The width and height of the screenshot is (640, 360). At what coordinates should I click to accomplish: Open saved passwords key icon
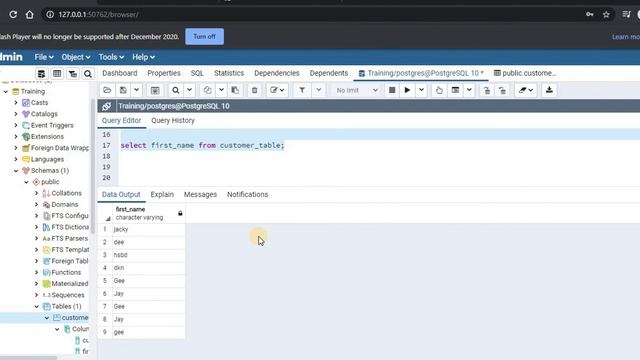(589, 14)
